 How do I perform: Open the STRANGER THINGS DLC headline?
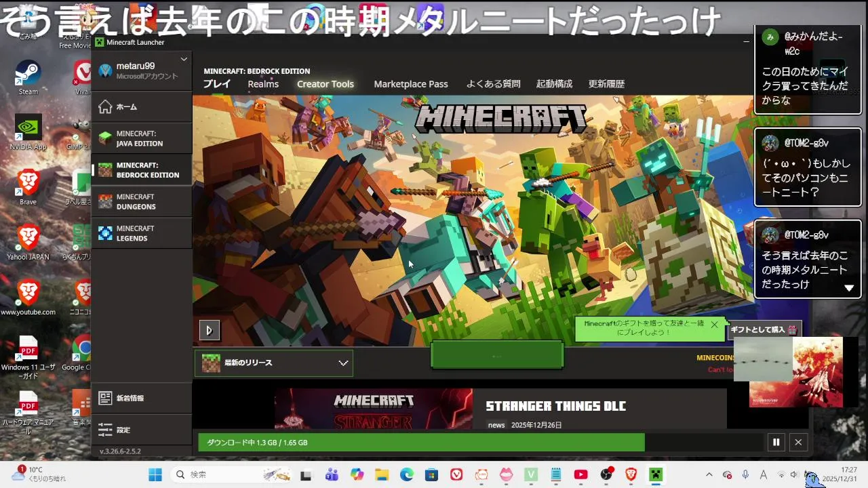(x=555, y=406)
